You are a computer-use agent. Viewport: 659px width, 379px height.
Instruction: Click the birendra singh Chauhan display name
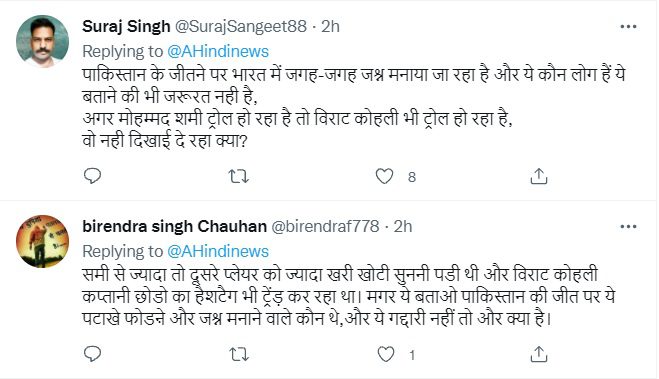[174, 226]
